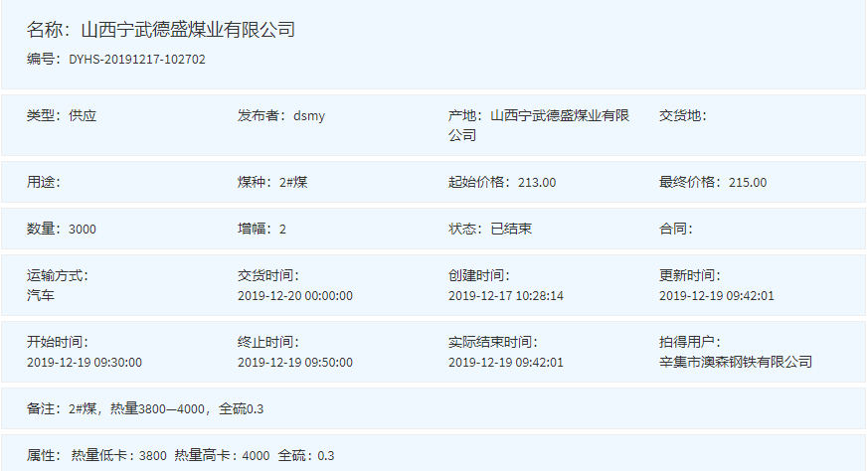Click the final price 215.00
Image resolution: width=868 pixels, height=471 pixels.
pos(748,182)
